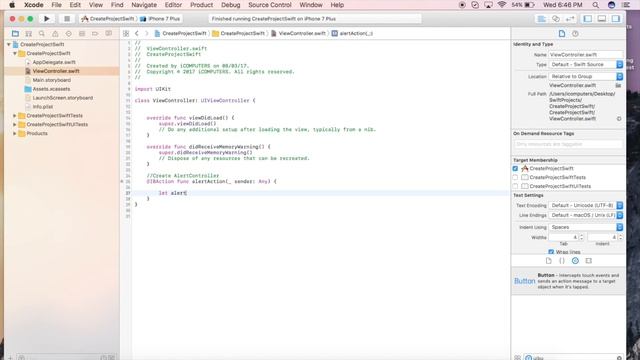
Task: Click the file Name input field
Action: 586,55
